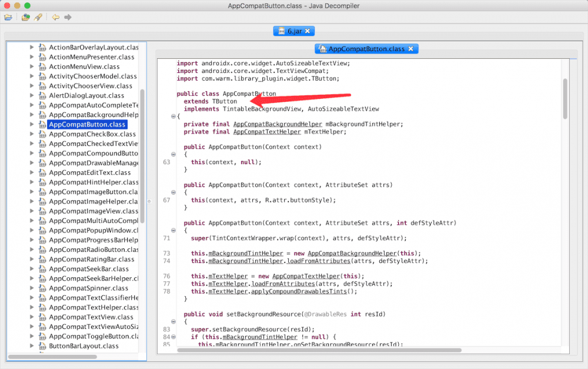The image size is (588, 369).
Task: Click class file icon of ActionMenuView.class
Action: (42, 67)
